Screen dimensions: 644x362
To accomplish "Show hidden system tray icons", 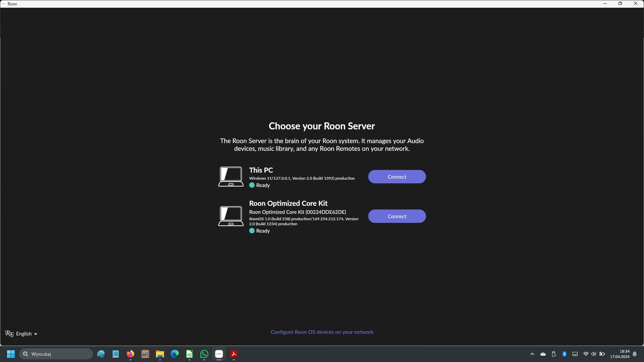I will click(532, 354).
